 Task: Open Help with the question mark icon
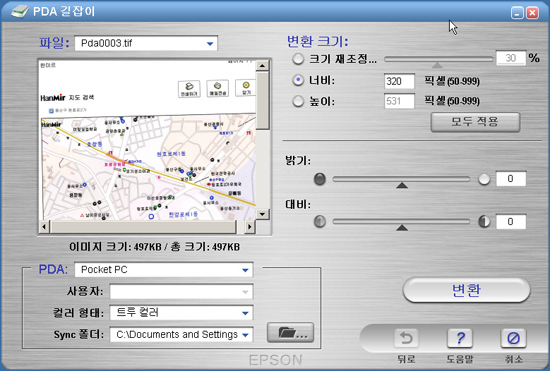point(460,338)
